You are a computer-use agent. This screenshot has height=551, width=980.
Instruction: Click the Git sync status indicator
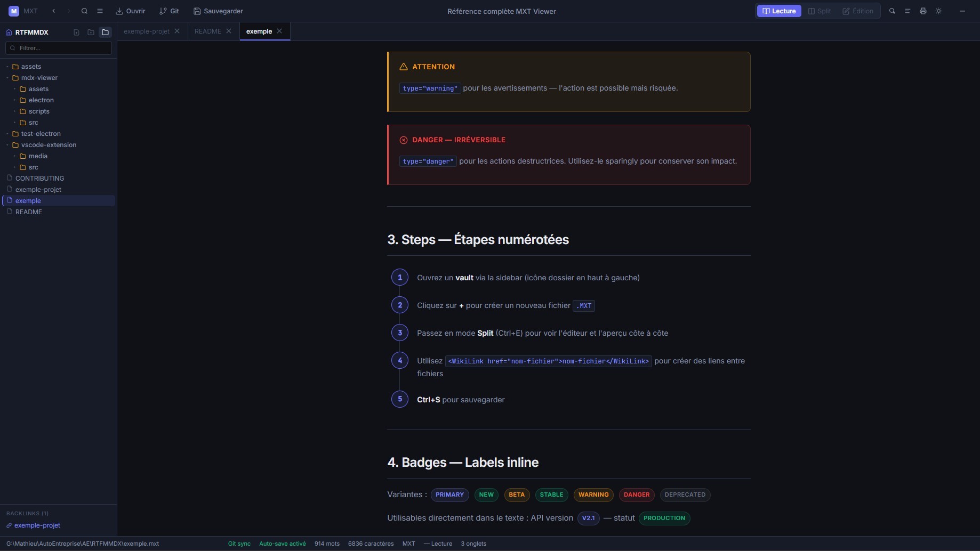coord(239,544)
